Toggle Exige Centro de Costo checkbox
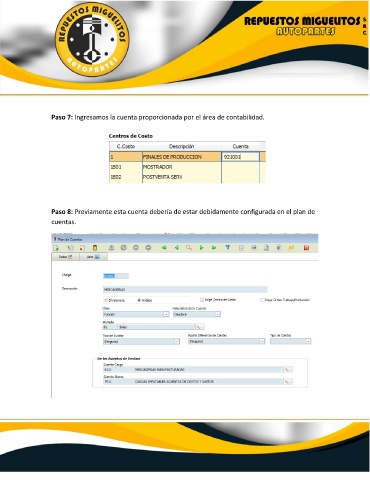 coord(202,300)
